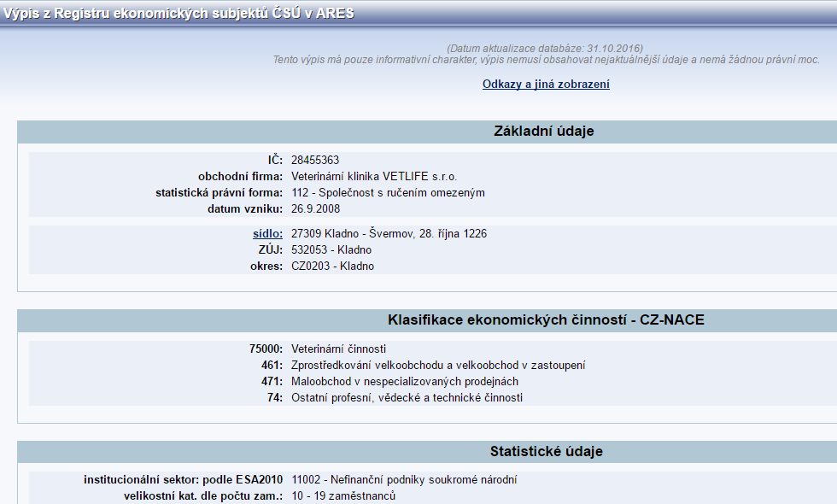837x504 pixels.
Task: Open the 'Odkazy a jiná zobrazení' link
Action: [x=546, y=85]
